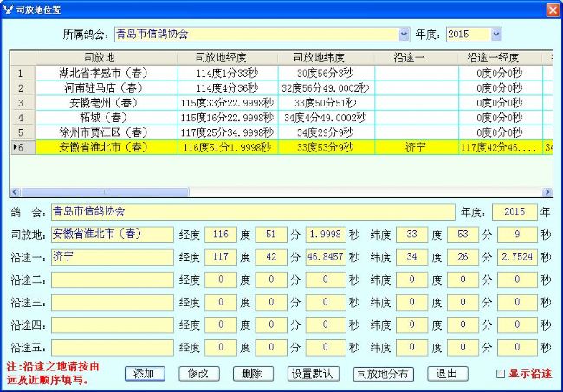563x392 pixels.
Task: Open the 所属鸽会 dropdown arrow
Action: point(404,35)
